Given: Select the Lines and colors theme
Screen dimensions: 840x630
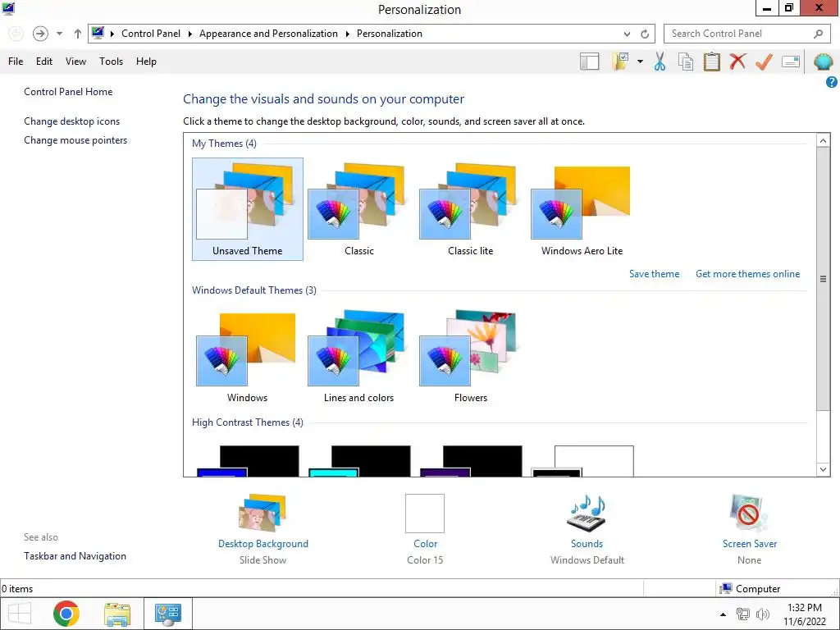Looking at the screenshot, I should click(x=359, y=356).
